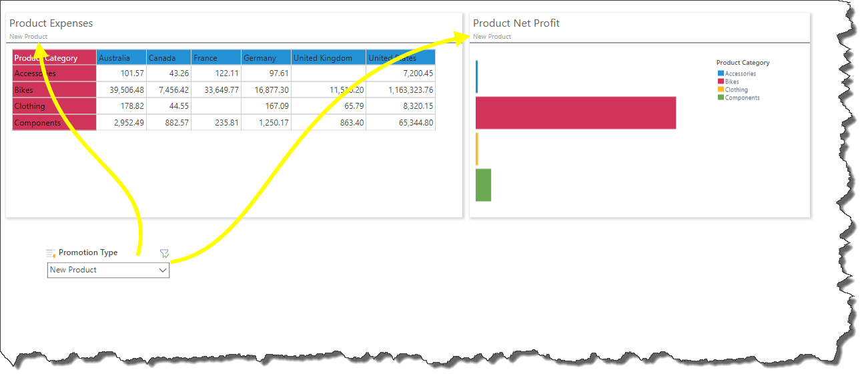Click the Bikes red legend swatch

[721, 81]
